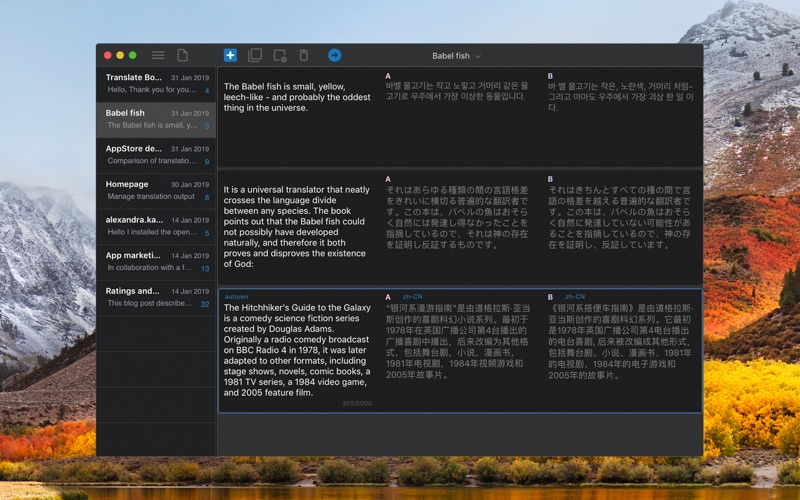The width and height of the screenshot is (800, 500).
Task: Select the Homepage document
Action: pyautogui.click(x=157, y=190)
